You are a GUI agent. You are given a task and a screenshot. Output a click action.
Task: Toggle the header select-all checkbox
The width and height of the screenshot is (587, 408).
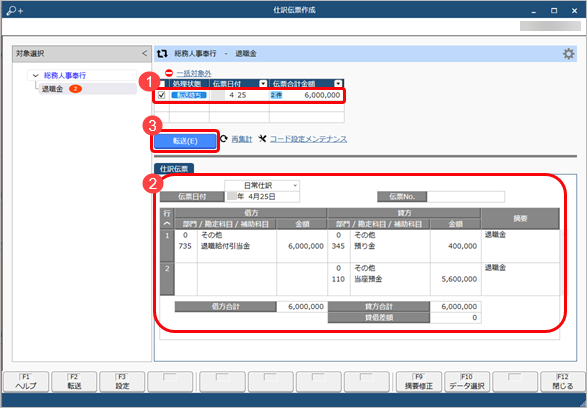[162, 84]
